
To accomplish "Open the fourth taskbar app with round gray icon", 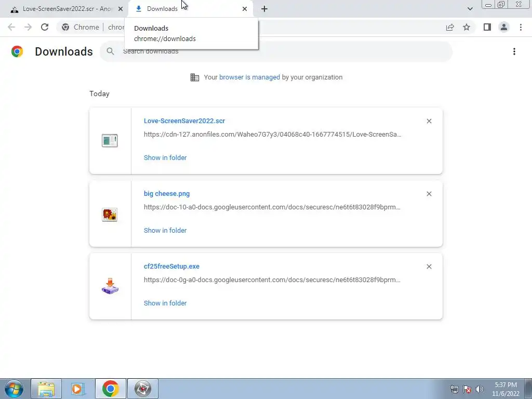I will tap(142, 389).
